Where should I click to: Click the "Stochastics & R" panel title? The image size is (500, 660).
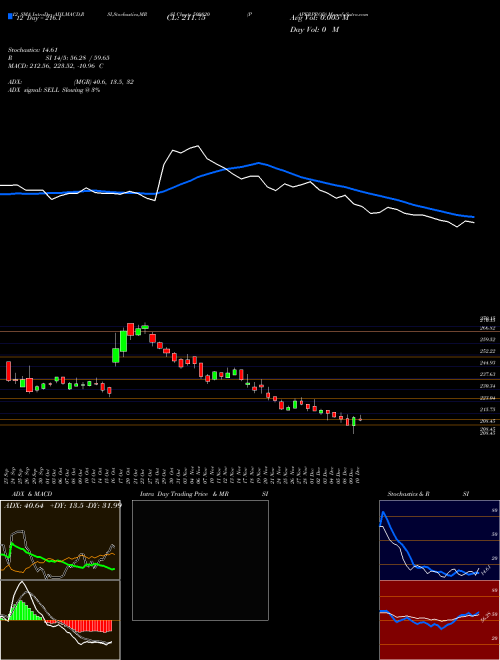tap(408, 494)
